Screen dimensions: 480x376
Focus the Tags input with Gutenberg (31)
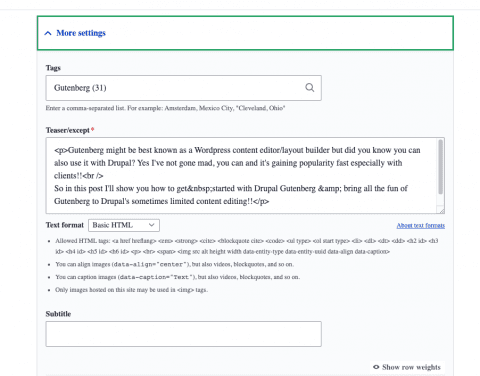tap(183, 88)
